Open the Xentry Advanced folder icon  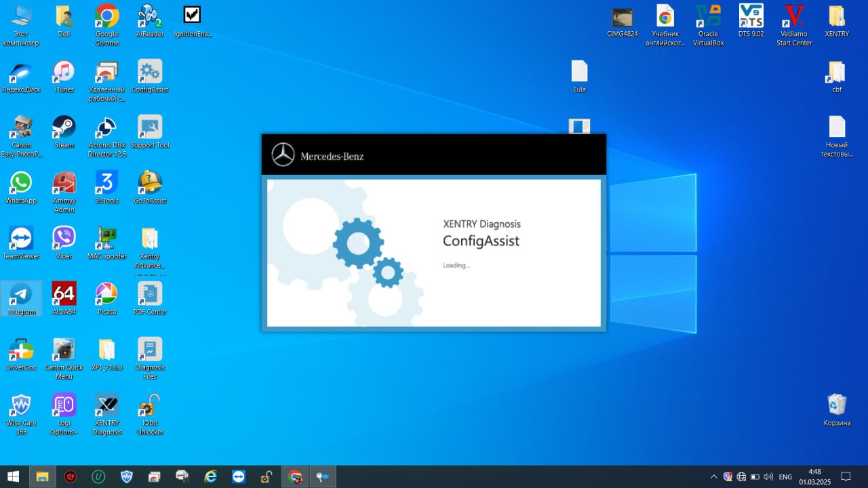coord(150,239)
